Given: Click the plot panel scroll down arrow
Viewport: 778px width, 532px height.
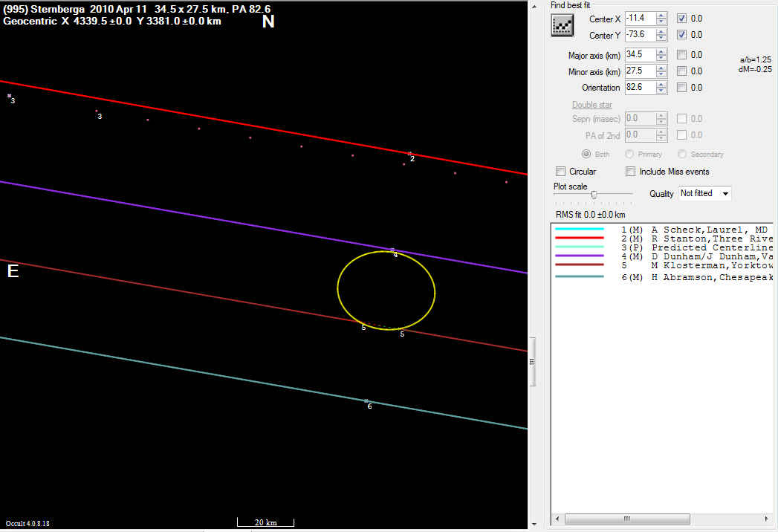Looking at the screenshot, I should [534, 524].
